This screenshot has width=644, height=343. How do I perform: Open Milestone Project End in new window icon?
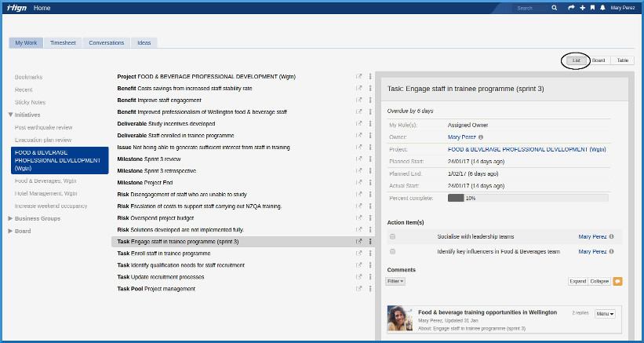(359, 182)
